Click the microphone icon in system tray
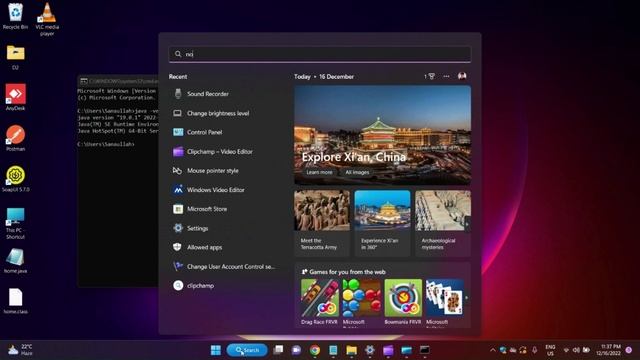Screen dimensions: 640x360 tap(534, 350)
